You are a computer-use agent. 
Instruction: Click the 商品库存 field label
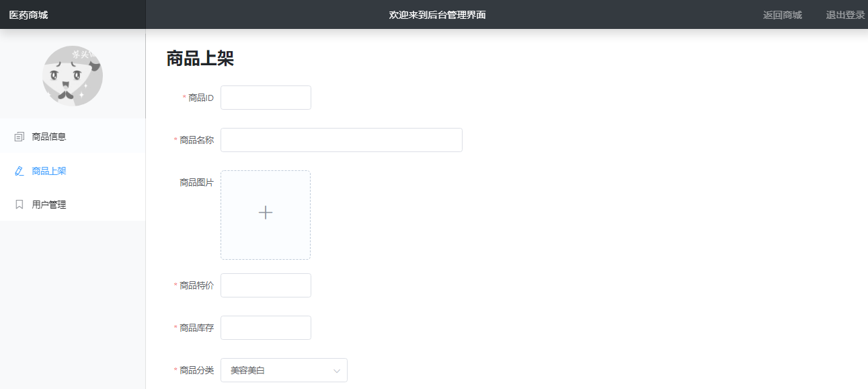(x=196, y=328)
